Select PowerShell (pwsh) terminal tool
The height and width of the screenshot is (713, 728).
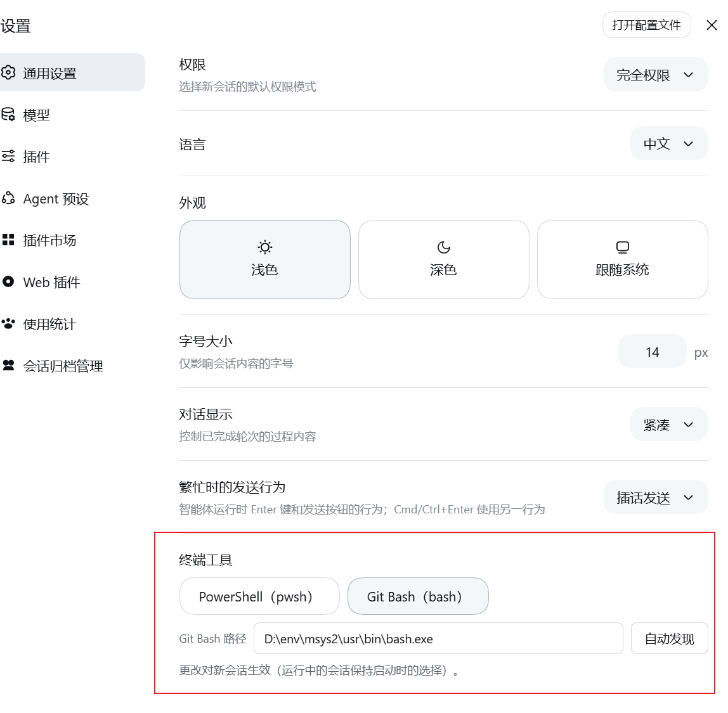click(259, 596)
